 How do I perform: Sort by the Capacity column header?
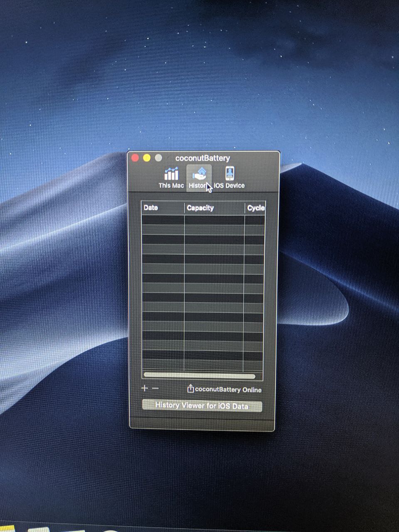[x=214, y=208]
